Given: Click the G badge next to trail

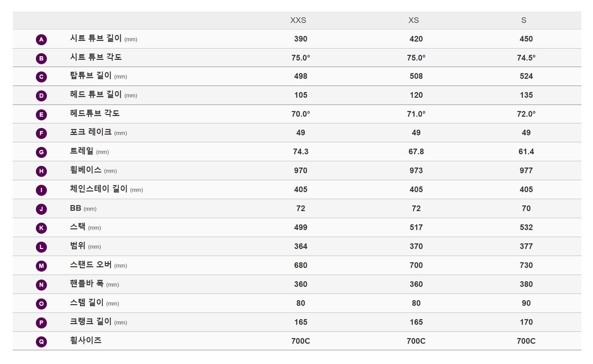Looking at the screenshot, I should coord(41,152).
